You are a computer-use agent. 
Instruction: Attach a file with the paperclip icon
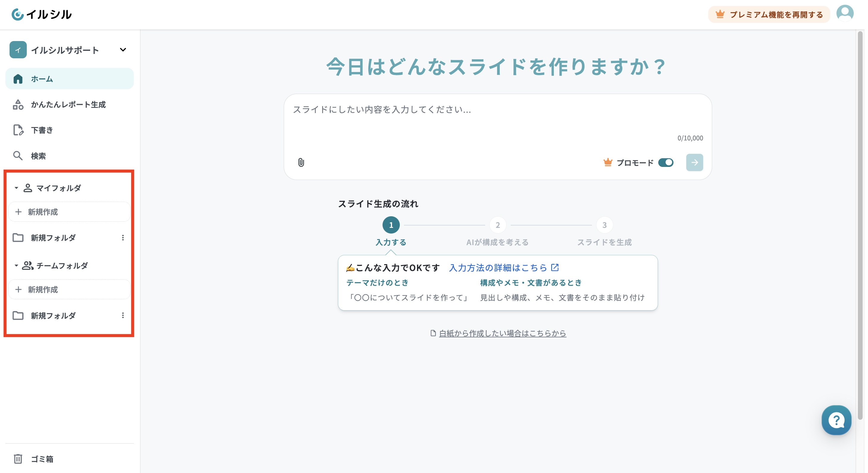click(301, 162)
